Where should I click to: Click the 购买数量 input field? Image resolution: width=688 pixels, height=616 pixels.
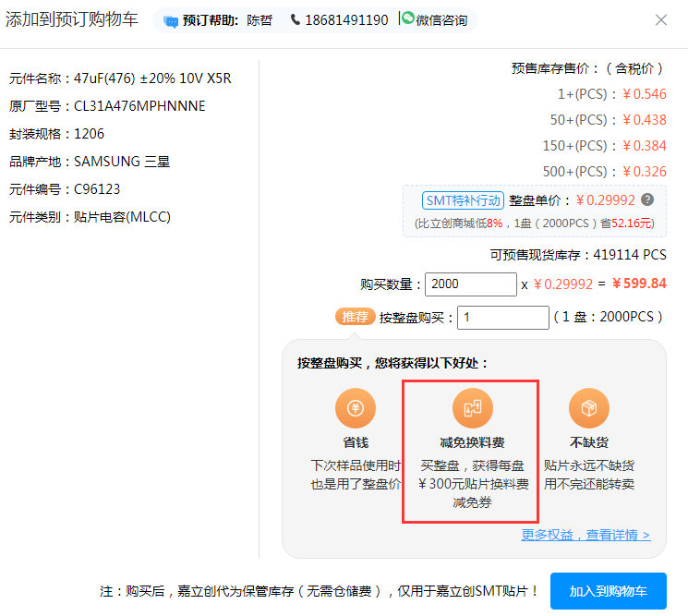(471, 284)
